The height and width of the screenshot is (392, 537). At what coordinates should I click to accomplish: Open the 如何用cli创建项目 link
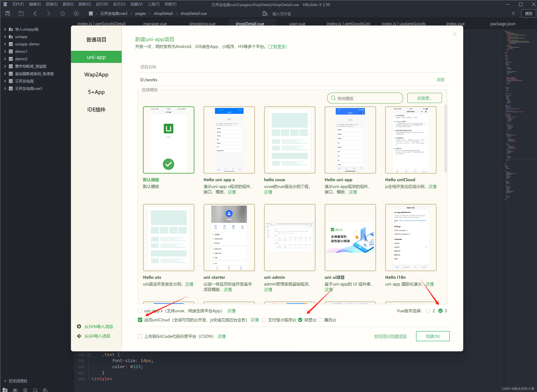390,336
